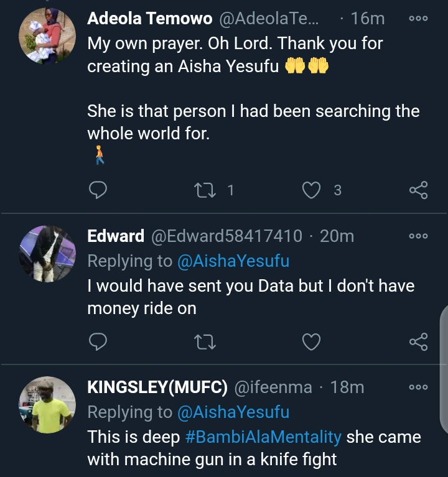Reply to Adeola Temowo's tweet

pyautogui.click(x=98, y=190)
